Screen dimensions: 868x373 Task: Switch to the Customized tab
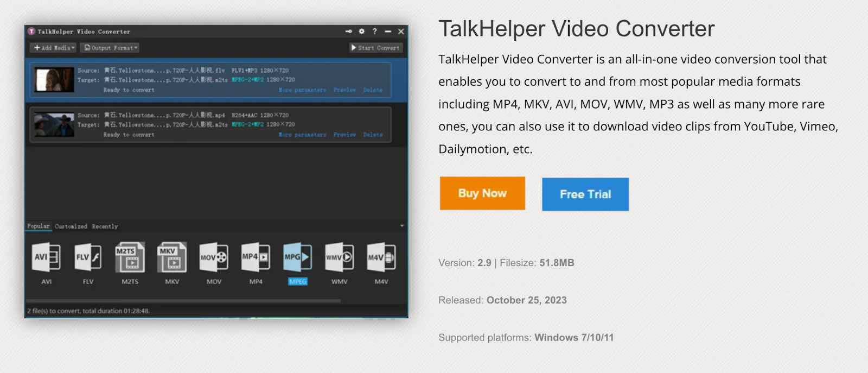click(71, 226)
